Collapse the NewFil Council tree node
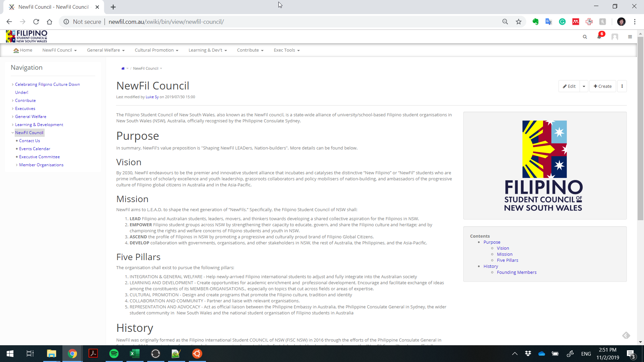This screenshot has width=644, height=362. click(13, 133)
